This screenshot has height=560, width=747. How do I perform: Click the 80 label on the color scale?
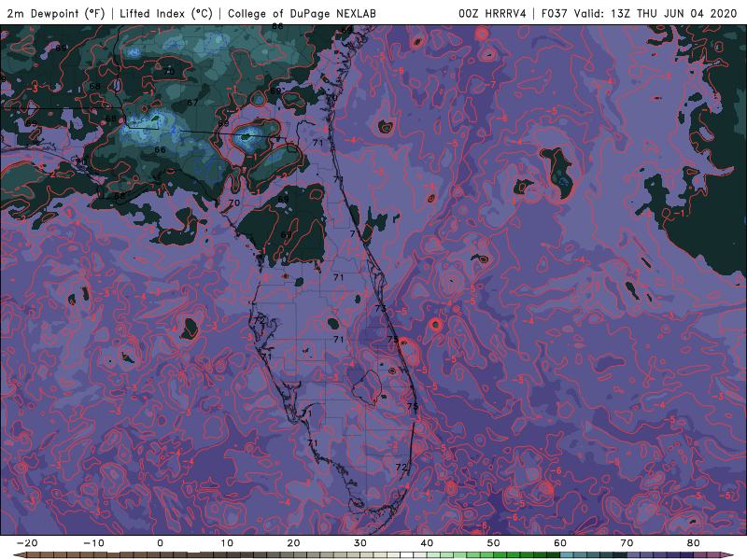tap(694, 543)
